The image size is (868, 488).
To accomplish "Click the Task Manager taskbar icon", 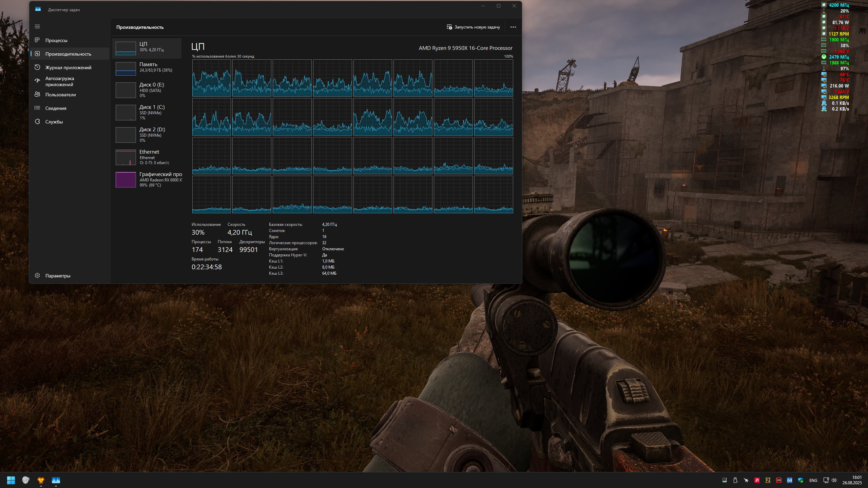I will pyautogui.click(x=56, y=480).
